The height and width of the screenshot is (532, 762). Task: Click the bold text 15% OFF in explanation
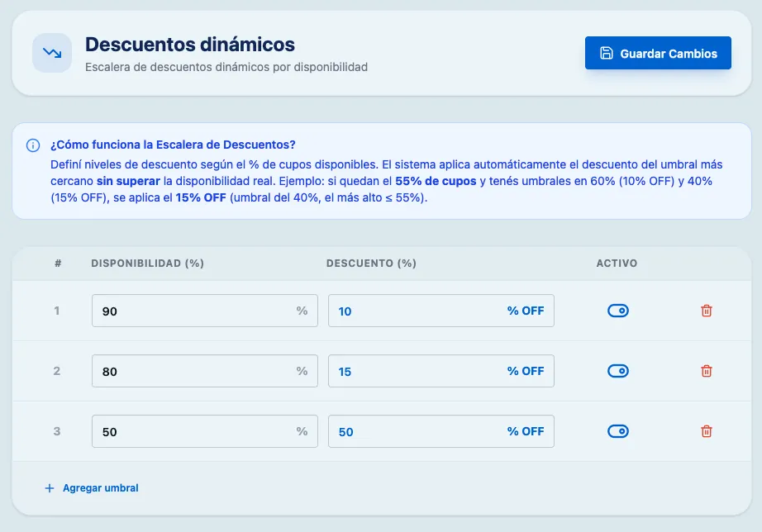pyautogui.click(x=201, y=197)
